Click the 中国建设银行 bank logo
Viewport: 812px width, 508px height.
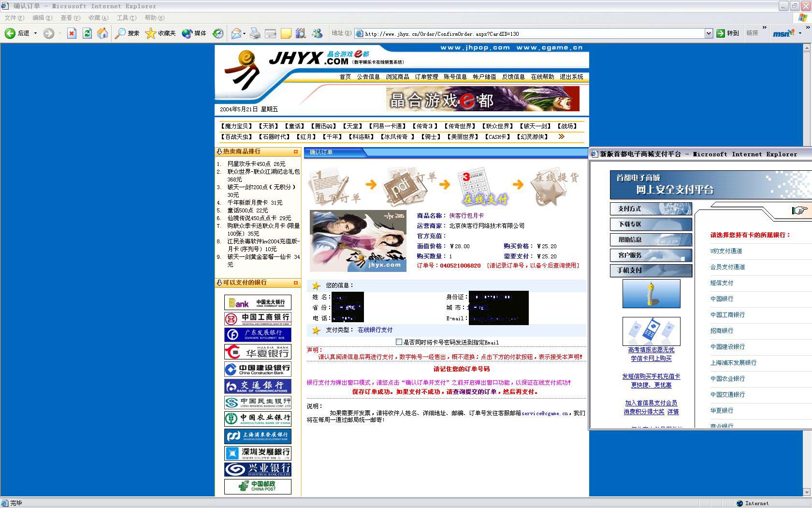click(258, 369)
